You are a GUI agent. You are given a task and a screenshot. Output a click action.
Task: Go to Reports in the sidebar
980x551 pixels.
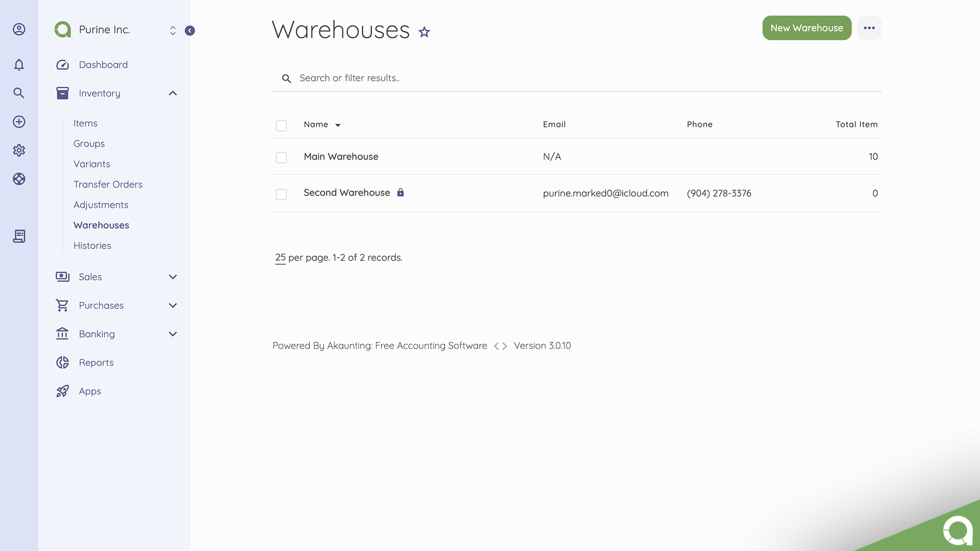pyautogui.click(x=96, y=363)
